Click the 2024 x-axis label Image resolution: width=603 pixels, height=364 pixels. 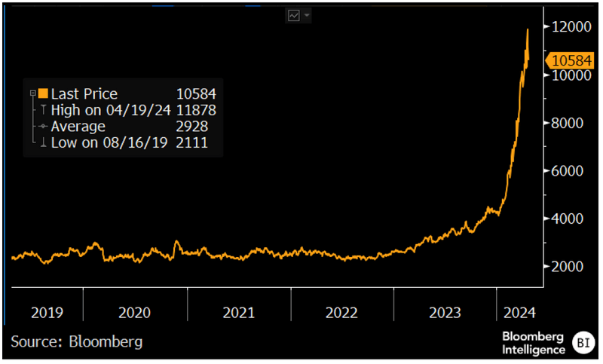pyautogui.click(x=519, y=313)
